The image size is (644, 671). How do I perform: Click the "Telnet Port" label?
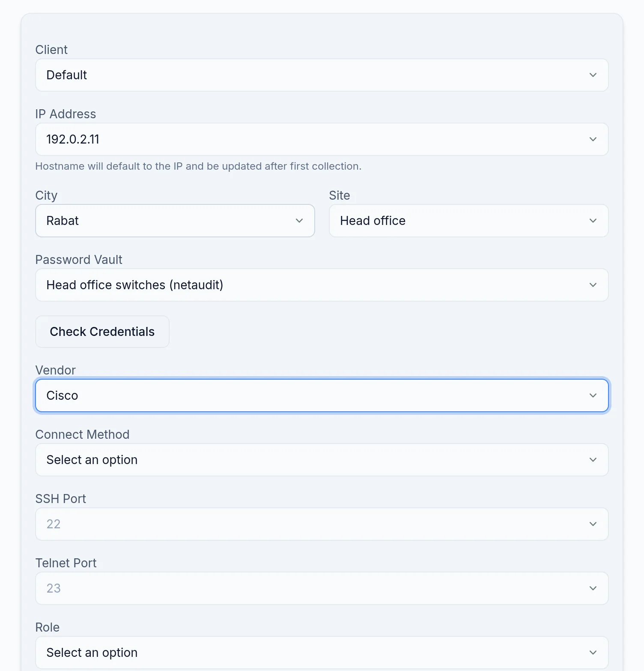pyautogui.click(x=66, y=563)
